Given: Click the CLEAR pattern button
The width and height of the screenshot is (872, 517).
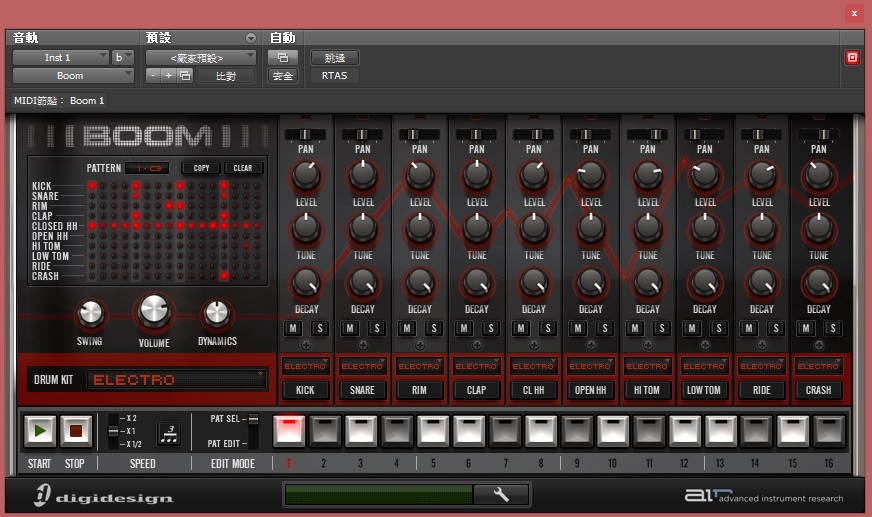Looking at the screenshot, I should tap(243, 168).
